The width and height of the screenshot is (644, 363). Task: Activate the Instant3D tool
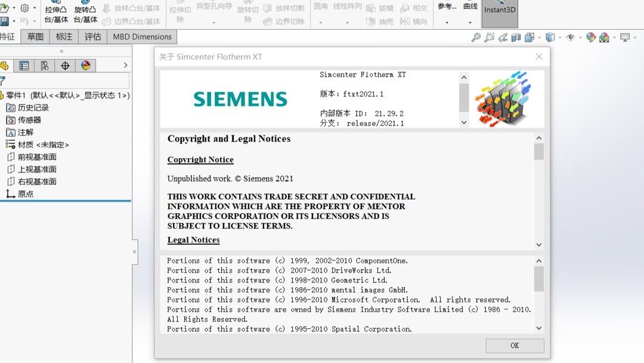pos(499,12)
